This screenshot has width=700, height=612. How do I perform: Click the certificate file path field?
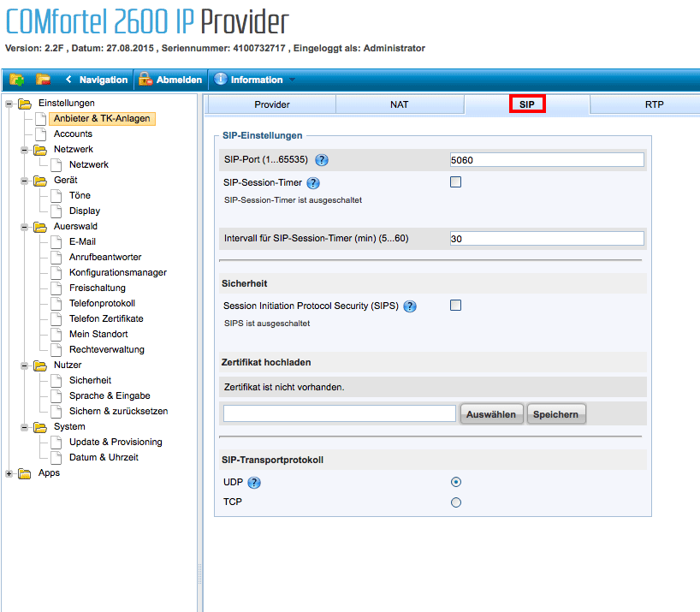(339, 413)
